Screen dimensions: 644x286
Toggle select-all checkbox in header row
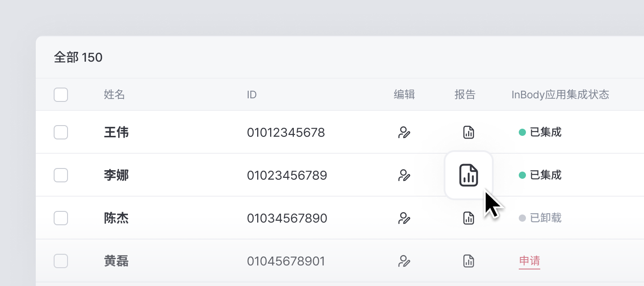[61, 95]
